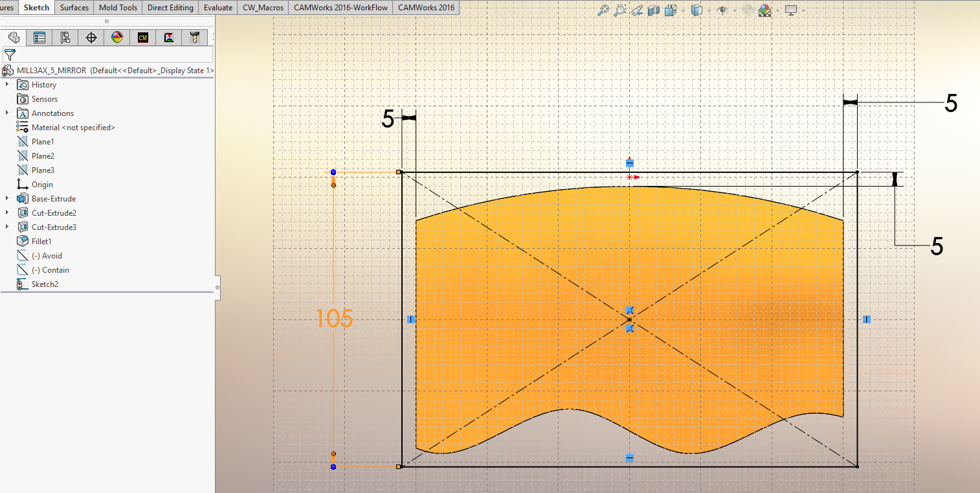
Task: Click the Previous View icon
Action: click(x=637, y=10)
